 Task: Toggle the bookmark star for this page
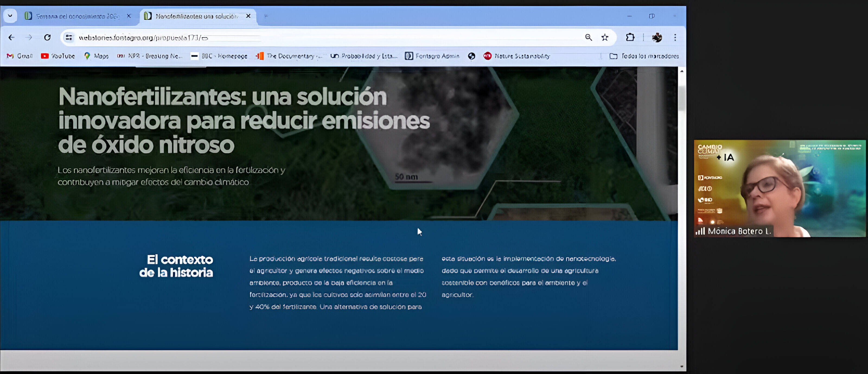click(605, 37)
